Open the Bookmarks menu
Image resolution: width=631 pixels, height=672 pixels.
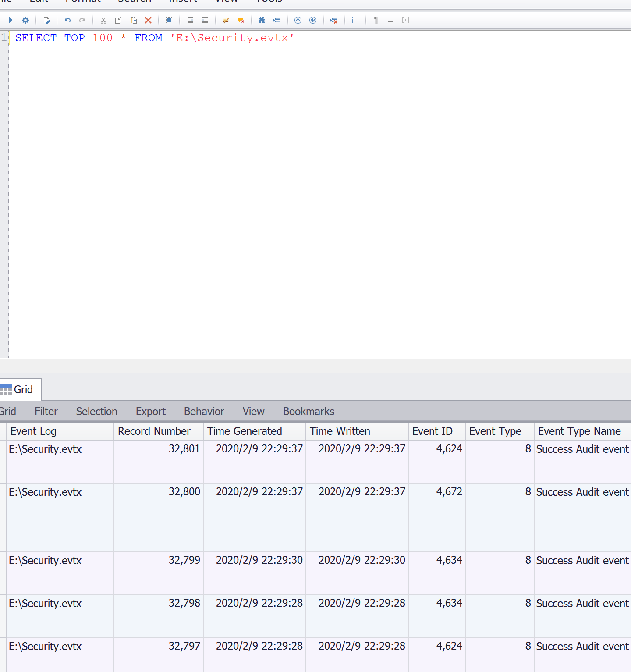point(308,412)
